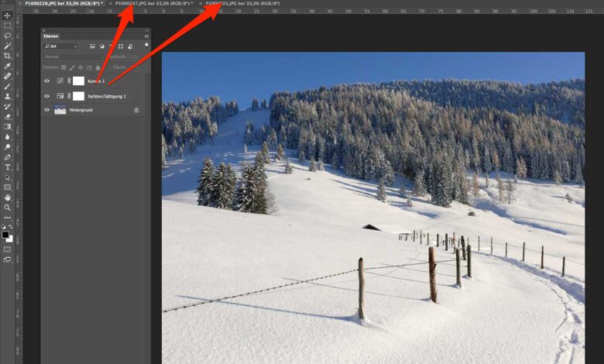Image resolution: width=604 pixels, height=364 pixels.
Task: Select the Crop tool
Action: pos(7,56)
